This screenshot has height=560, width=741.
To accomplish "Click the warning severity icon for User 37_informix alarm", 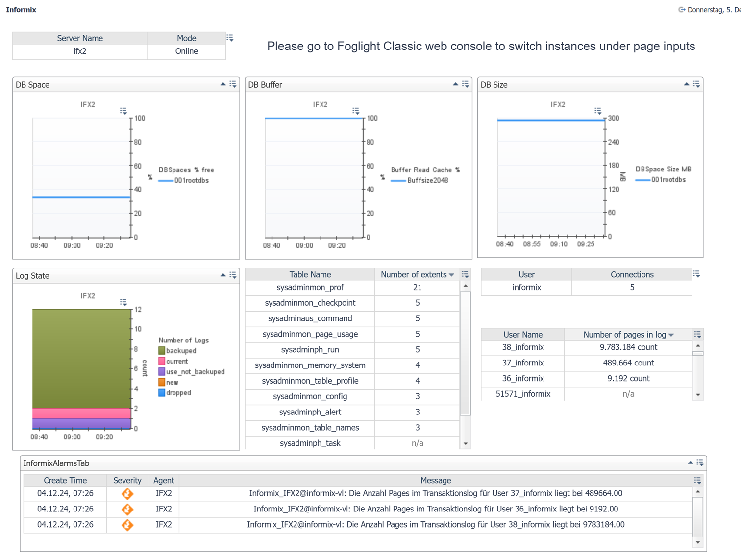I will coord(127,494).
